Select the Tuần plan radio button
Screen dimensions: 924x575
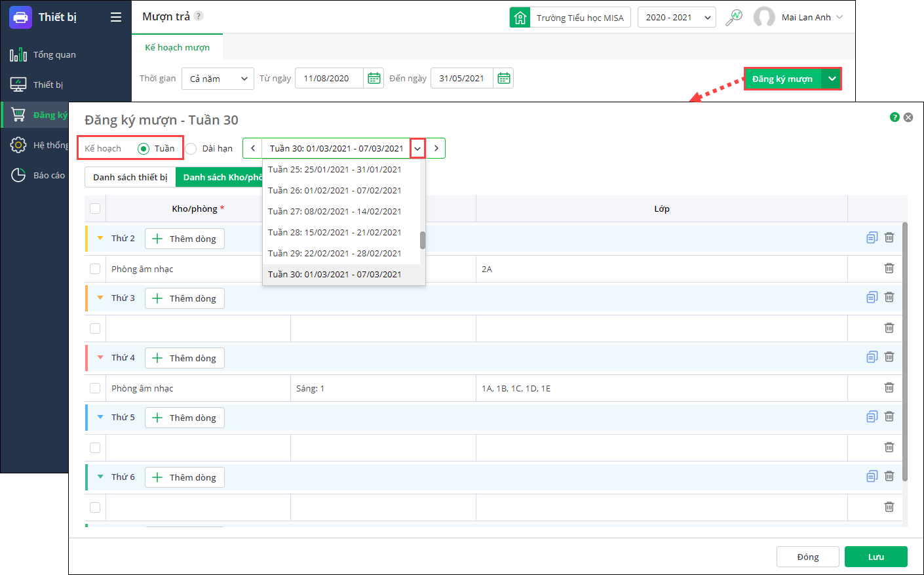(x=144, y=148)
